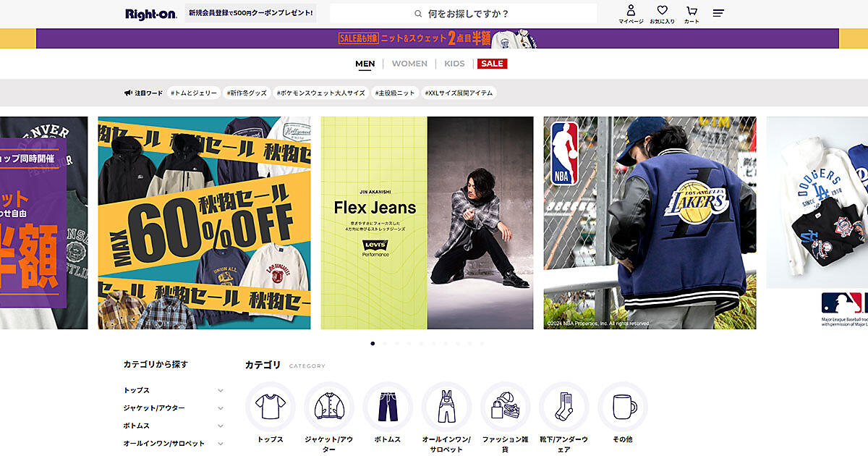868x456 pixels.
Task: Expand the ジャケット/アウター sidebar category
Action: [x=220, y=408]
